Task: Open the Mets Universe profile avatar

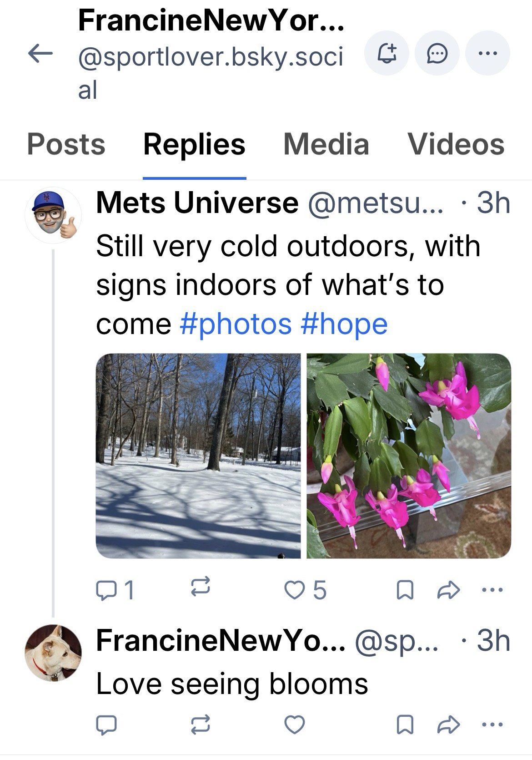Action: point(53,215)
